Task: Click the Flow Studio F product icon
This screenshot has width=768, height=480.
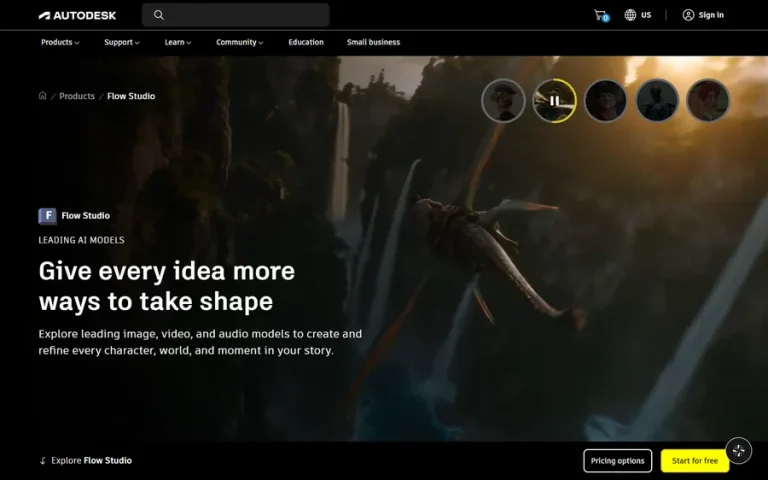Action: [x=48, y=216]
